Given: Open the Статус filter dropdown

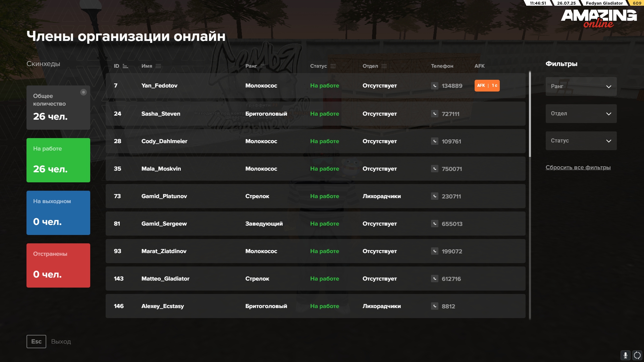Looking at the screenshot, I should 581,141.
